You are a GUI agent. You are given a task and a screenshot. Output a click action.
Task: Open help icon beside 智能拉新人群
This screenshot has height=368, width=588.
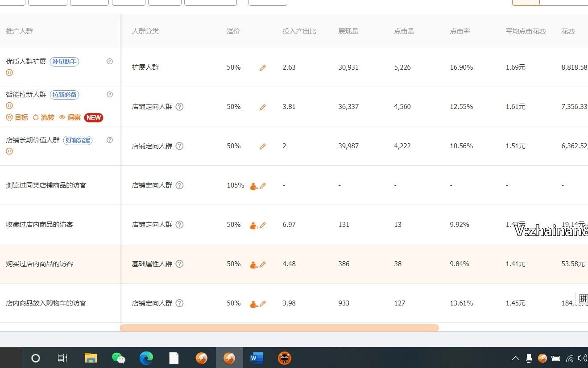click(110, 94)
